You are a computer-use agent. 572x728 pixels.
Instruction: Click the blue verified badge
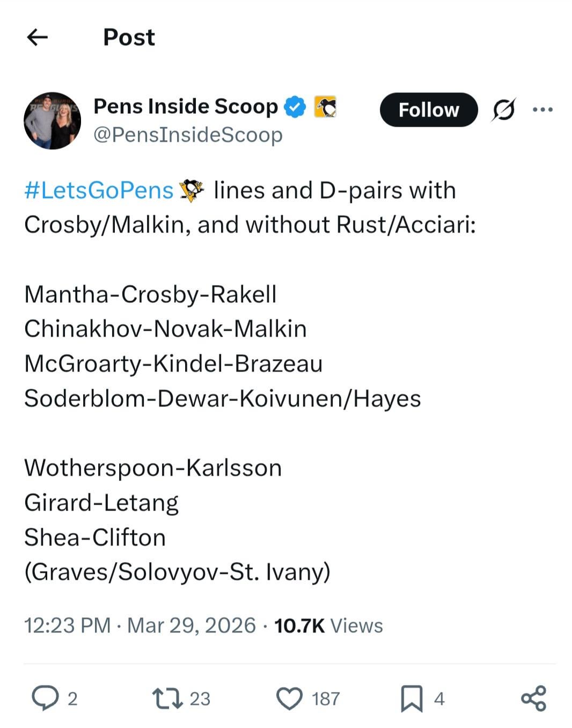(295, 106)
